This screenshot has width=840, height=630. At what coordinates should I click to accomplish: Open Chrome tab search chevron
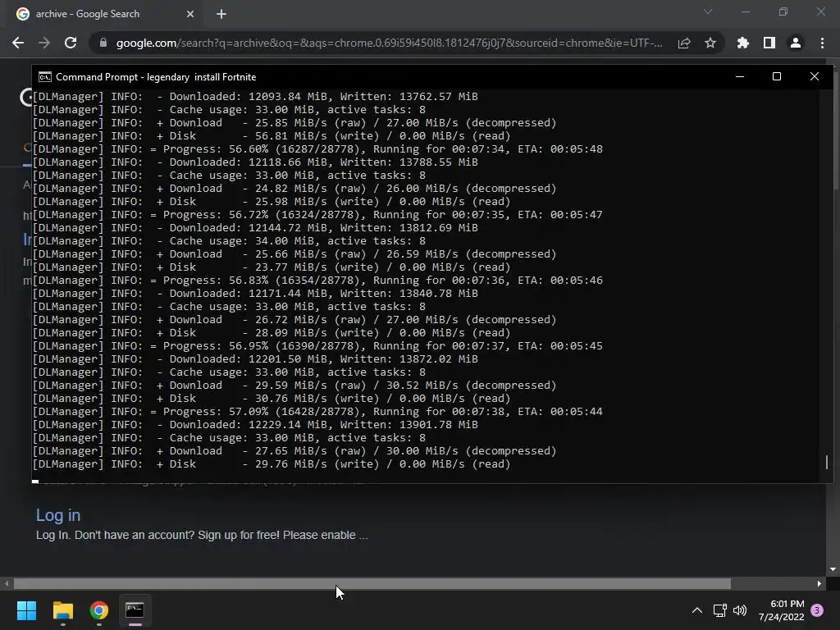pos(708,11)
